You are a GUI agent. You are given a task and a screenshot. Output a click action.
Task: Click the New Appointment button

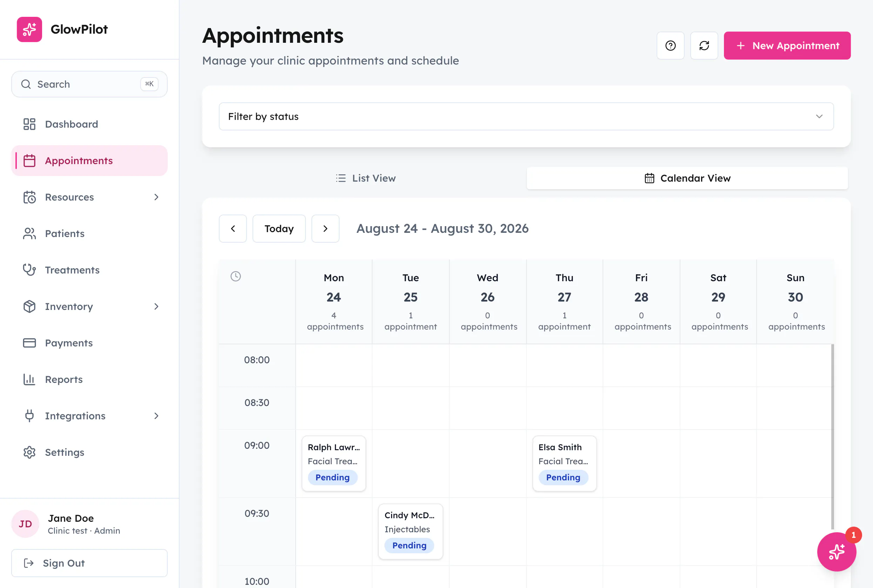pos(787,45)
